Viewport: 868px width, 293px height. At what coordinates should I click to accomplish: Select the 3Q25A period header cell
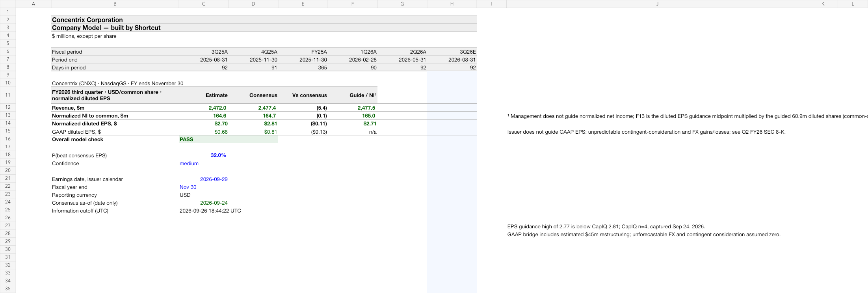coord(204,52)
